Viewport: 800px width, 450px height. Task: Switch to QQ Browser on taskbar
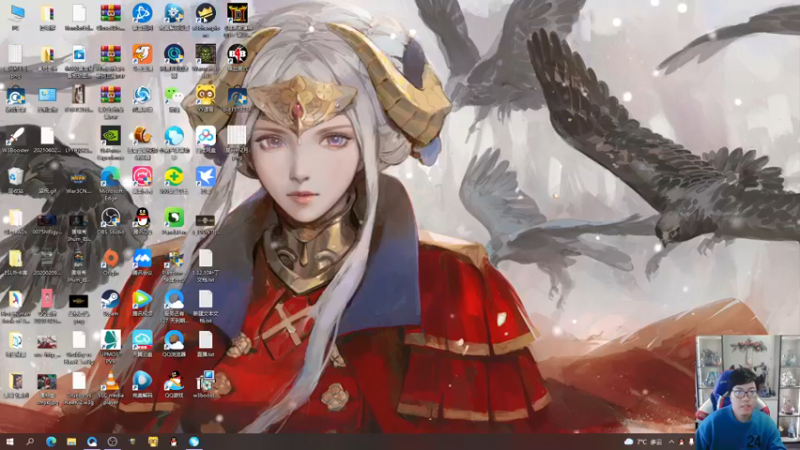tap(92, 442)
